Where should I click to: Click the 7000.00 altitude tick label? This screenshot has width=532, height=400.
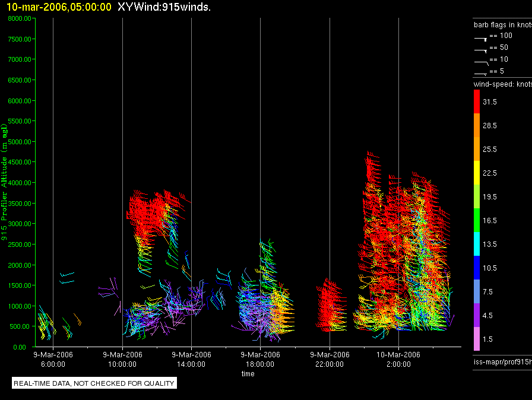click(x=20, y=59)
